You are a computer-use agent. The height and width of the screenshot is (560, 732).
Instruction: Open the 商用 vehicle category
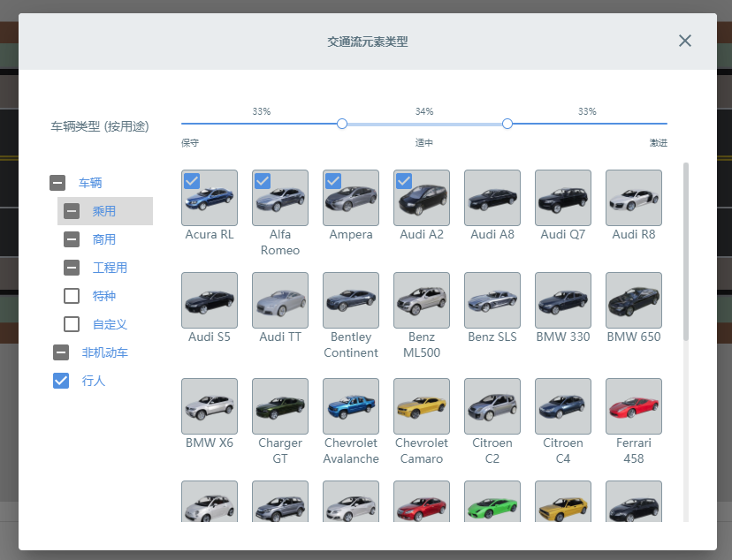coord(103,239)
